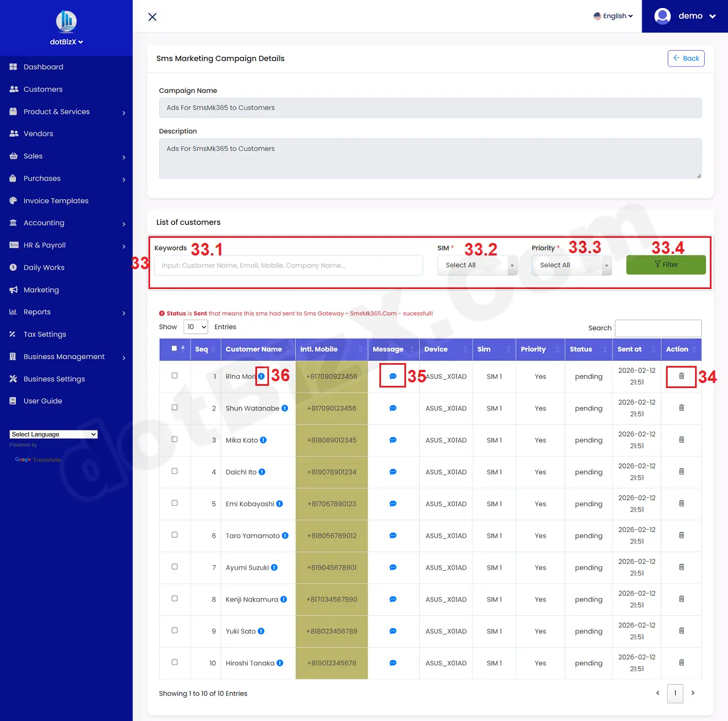Select the Daily Works sidebar icon
728x721 pixels.
tap(13, 267)
